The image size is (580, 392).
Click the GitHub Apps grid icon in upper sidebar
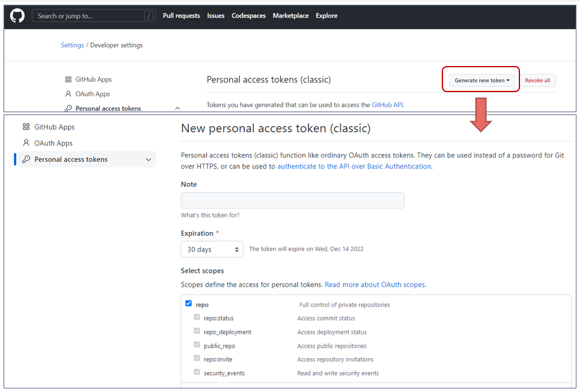68,79
